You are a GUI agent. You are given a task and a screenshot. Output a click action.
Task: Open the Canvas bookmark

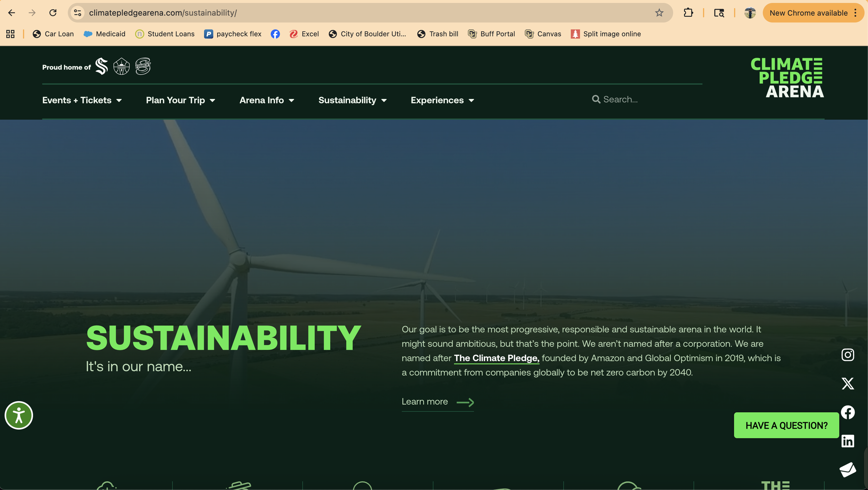click(543, 34)
